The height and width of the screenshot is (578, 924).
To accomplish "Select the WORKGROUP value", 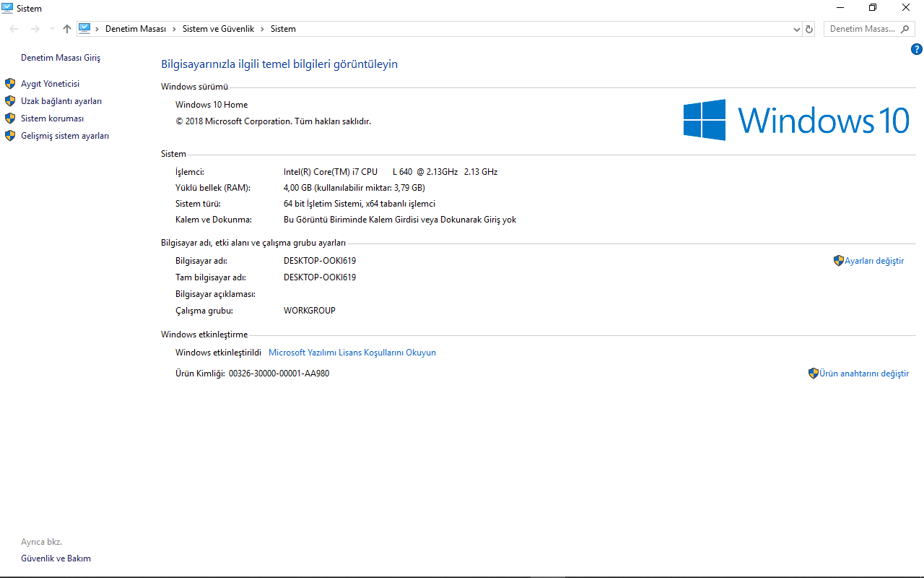I will [x=310, y=311].
